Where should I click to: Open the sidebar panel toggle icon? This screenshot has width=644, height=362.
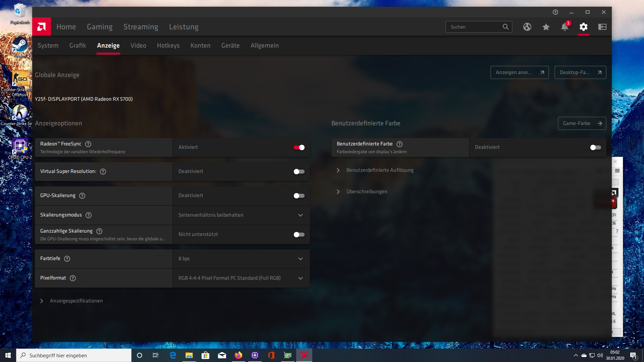[x=602, y=27]
